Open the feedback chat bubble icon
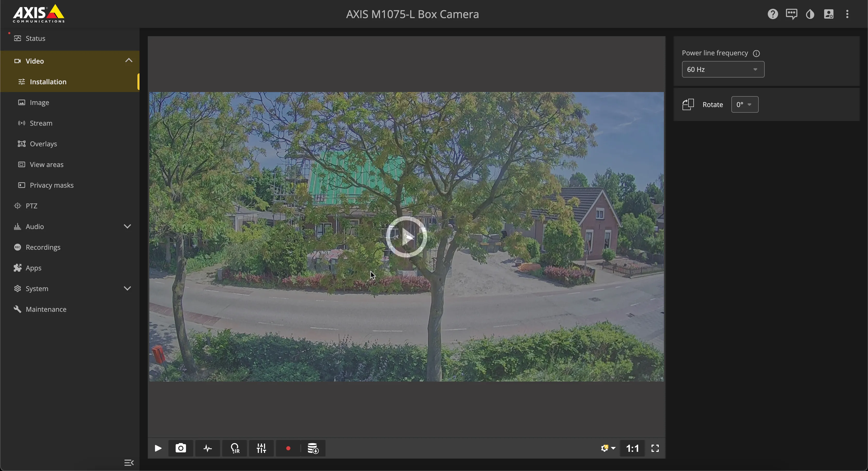 (x=792, y=14)
